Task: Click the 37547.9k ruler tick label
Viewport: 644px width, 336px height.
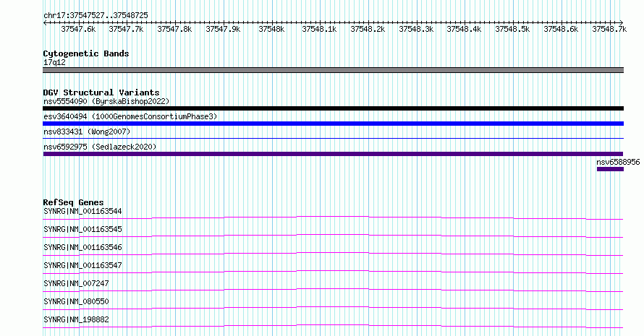Action: click(223, 29)
